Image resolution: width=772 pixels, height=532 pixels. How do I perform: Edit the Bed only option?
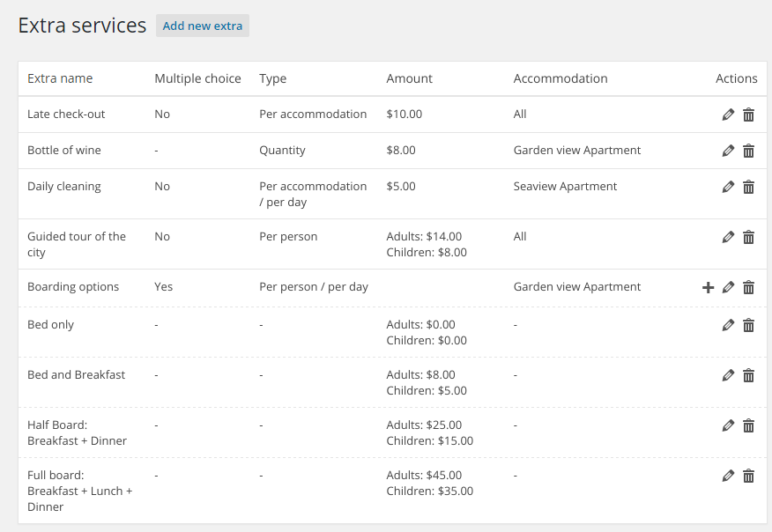pyautogui.click(x=728, y=325)
